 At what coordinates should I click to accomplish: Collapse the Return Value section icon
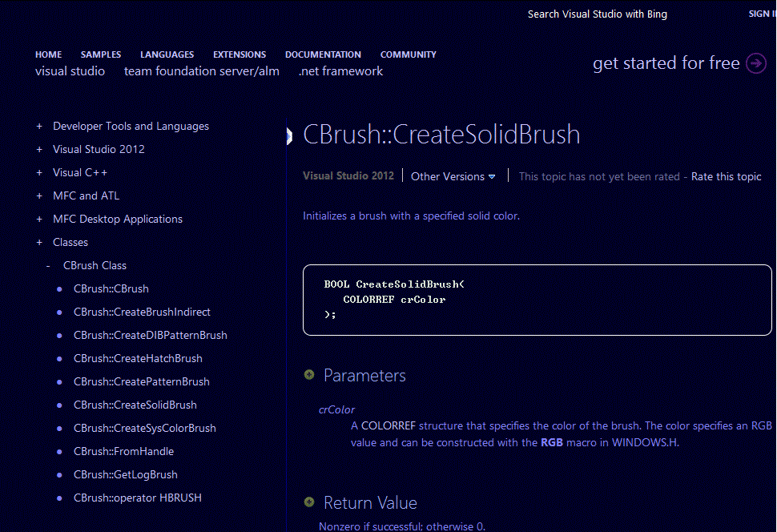point(309,502)
